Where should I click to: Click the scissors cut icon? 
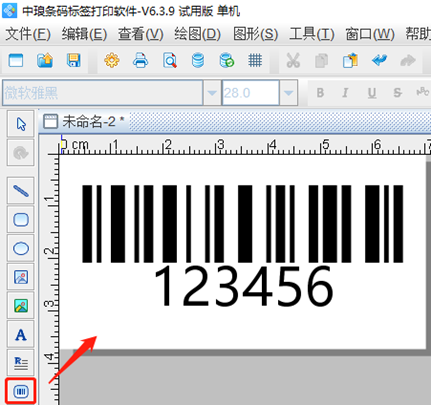[293, 61]
